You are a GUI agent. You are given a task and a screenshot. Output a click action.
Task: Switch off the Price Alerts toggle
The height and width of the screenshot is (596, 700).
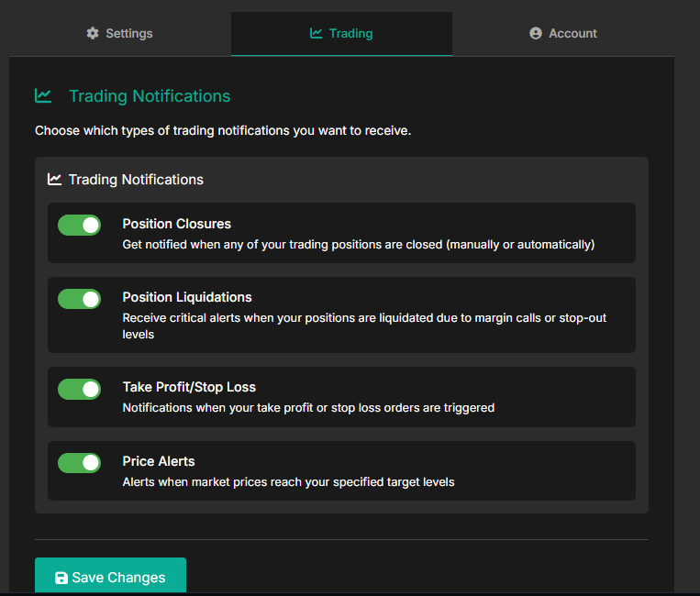coord(80,463)
